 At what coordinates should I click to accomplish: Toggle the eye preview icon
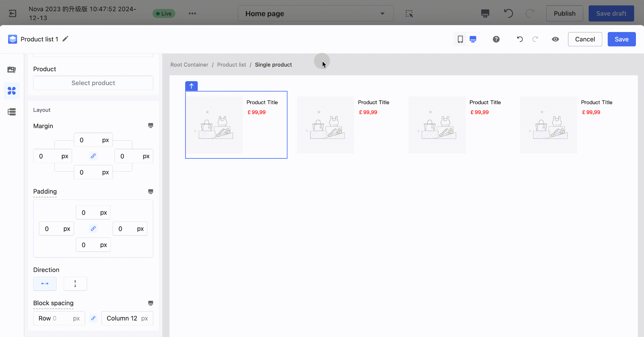(x=555, y=39)
